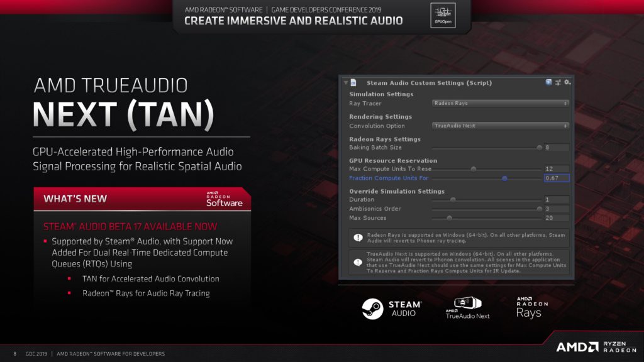644x362 pixels.
Task: Click the "NEXT (TAN)" large title
Action: (x=123, y=115)
